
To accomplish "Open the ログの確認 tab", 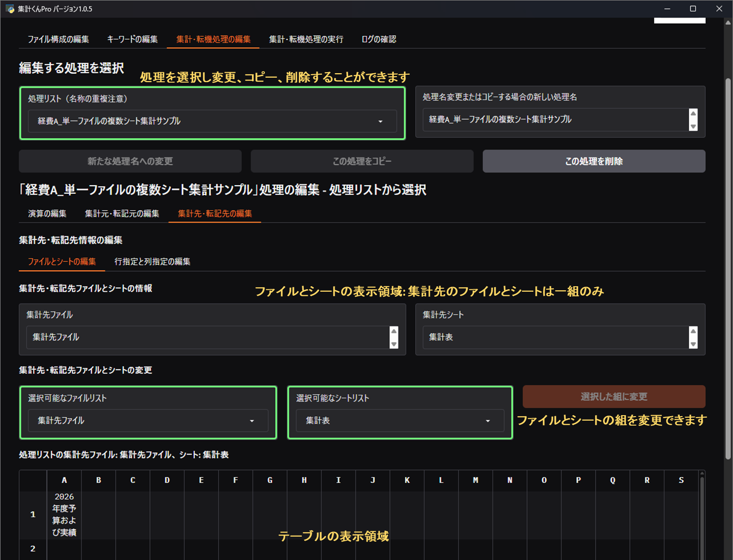I will [x=379, y=39].
